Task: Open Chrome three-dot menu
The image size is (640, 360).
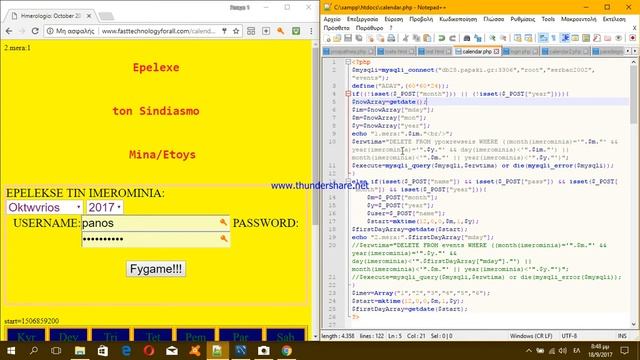Action: tap(311, 31)
